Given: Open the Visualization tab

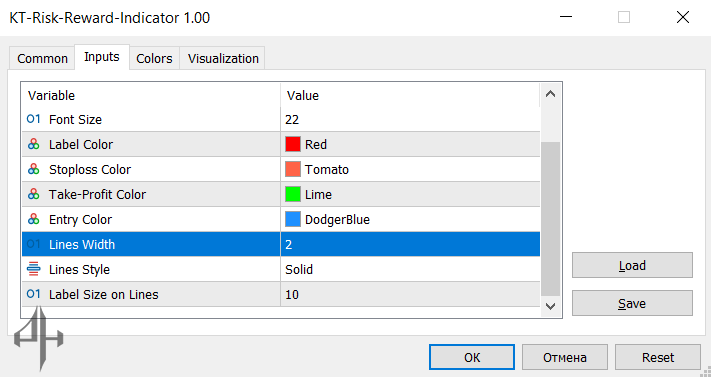Looking at the screenshot, I should (x=223, y=59).
